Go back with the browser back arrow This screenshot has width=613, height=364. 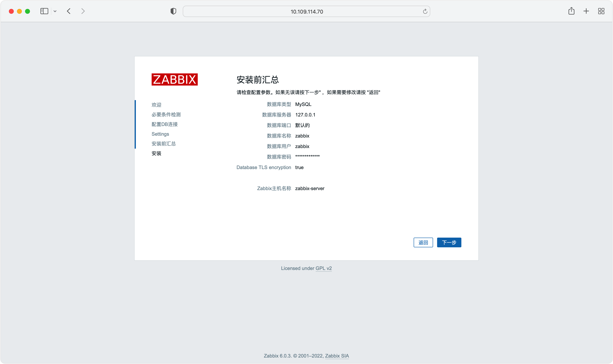click(69, 11)
